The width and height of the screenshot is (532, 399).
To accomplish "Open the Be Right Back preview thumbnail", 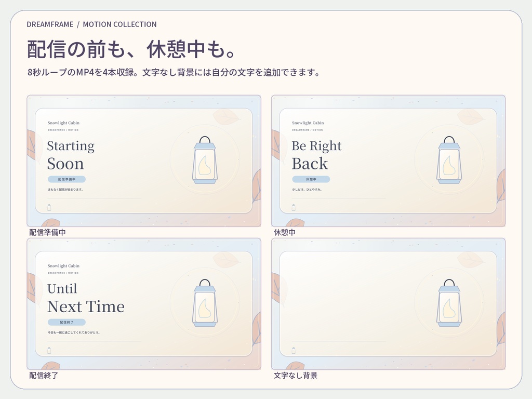I will 388,161.
